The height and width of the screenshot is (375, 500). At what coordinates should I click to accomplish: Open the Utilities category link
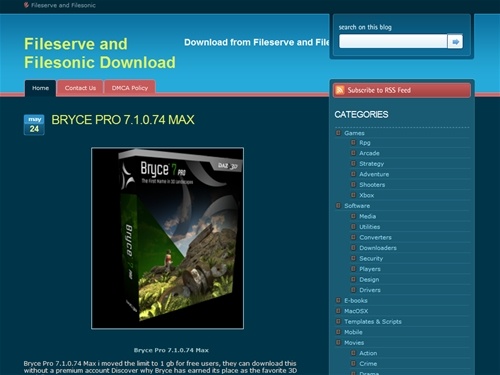click(x=370, y=227)
